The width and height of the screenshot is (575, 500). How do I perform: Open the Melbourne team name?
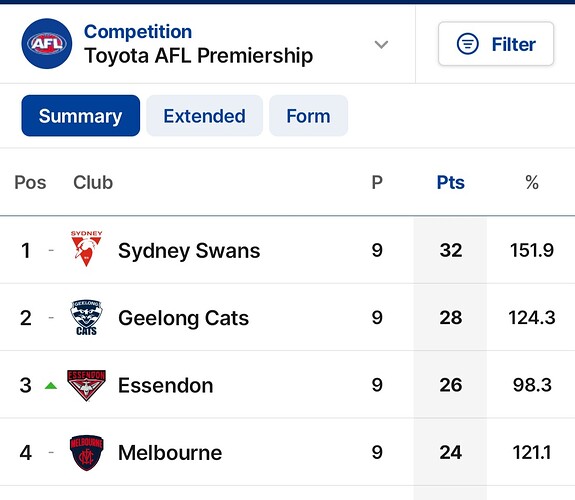click(170, 453)
